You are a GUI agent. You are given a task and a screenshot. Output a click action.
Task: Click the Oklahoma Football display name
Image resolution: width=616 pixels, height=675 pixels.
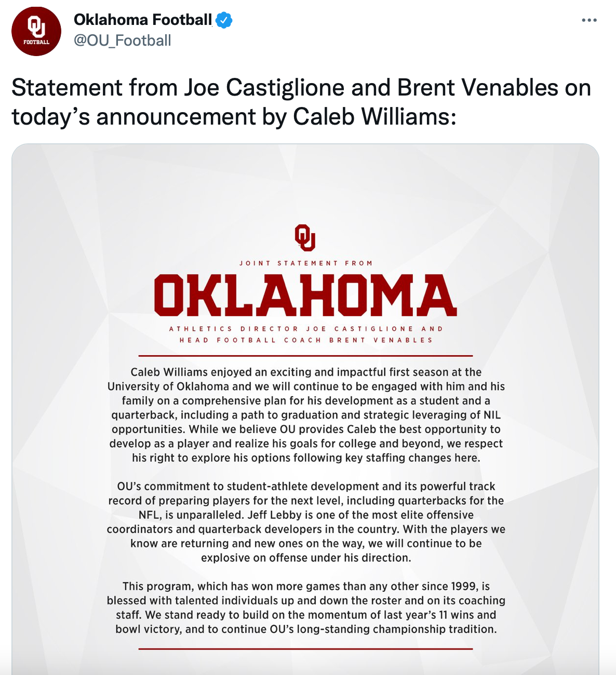[x=143, y=20]
